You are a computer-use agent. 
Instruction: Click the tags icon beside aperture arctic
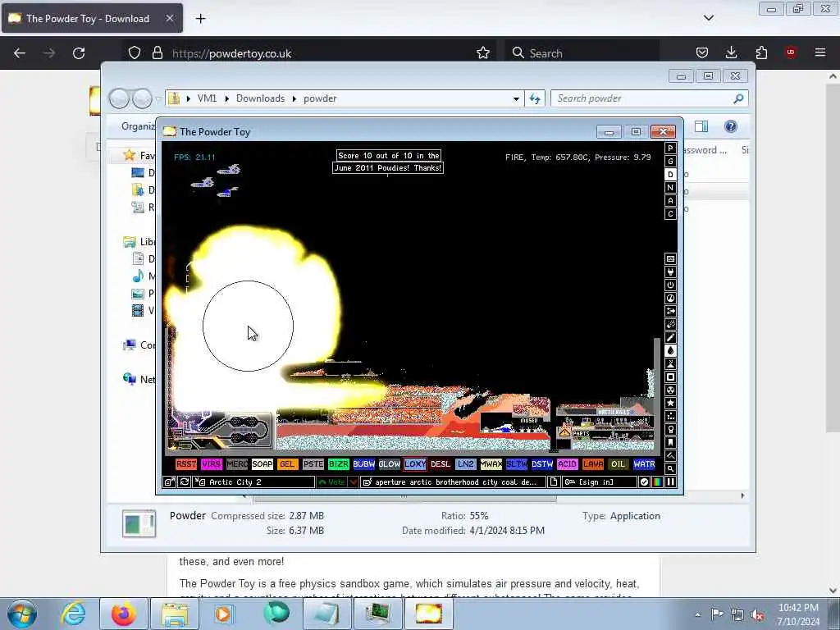(367, 482)
